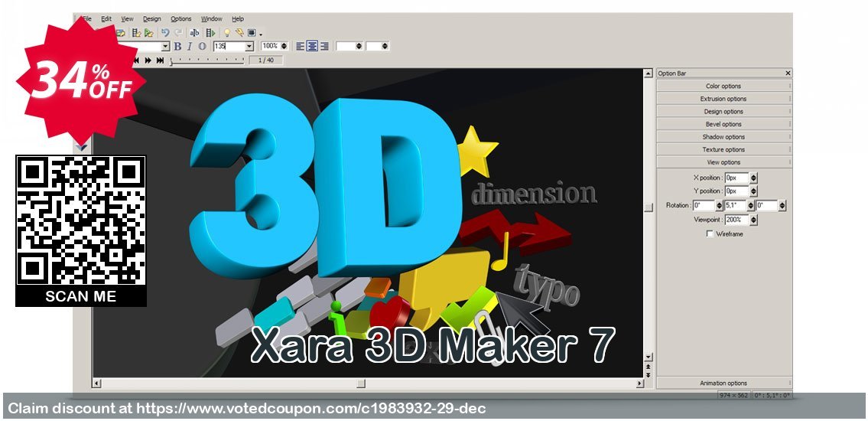Screen dimensions: 868x421
Task: Open the Edit menu
Action: coord(106,19)
